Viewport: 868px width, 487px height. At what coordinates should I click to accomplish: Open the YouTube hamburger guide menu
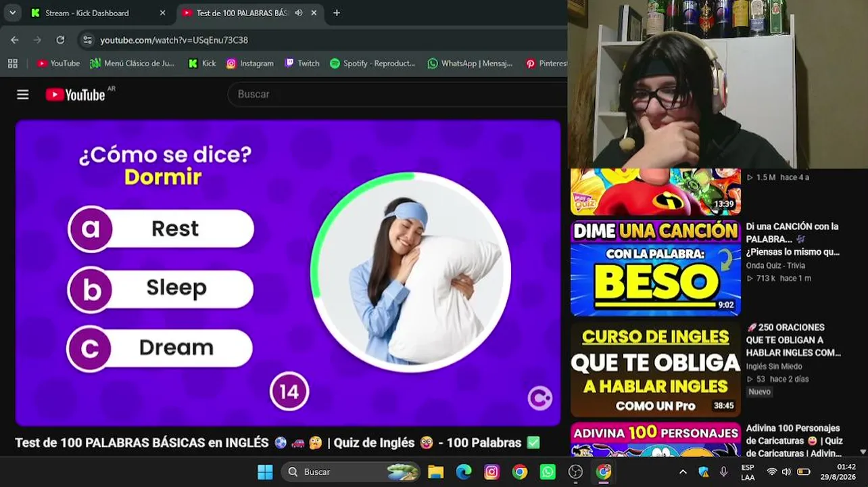tap(23, 95)
